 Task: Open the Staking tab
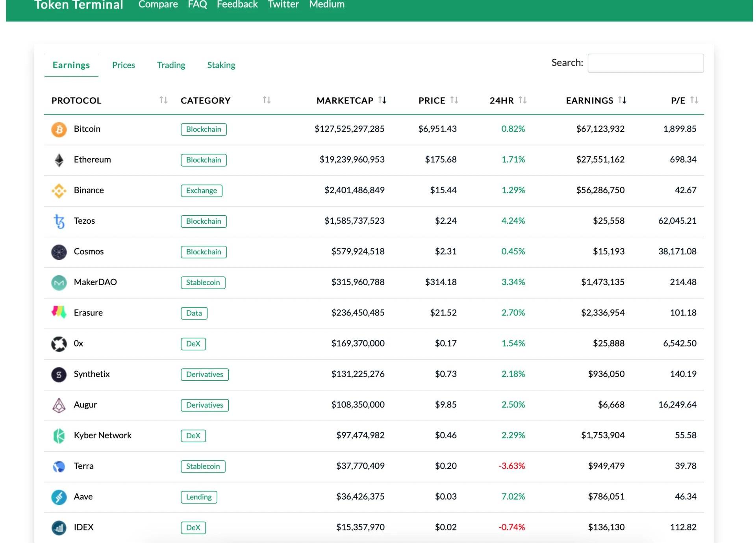click(221, 65)
